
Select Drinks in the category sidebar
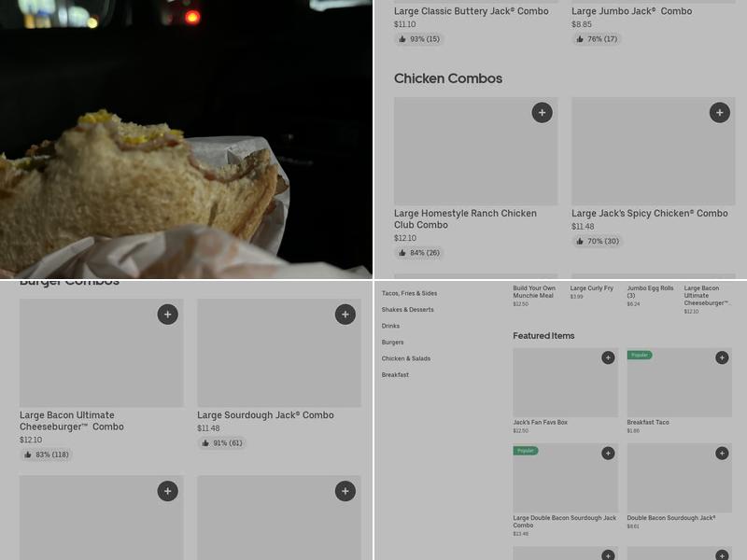[390, 326]
